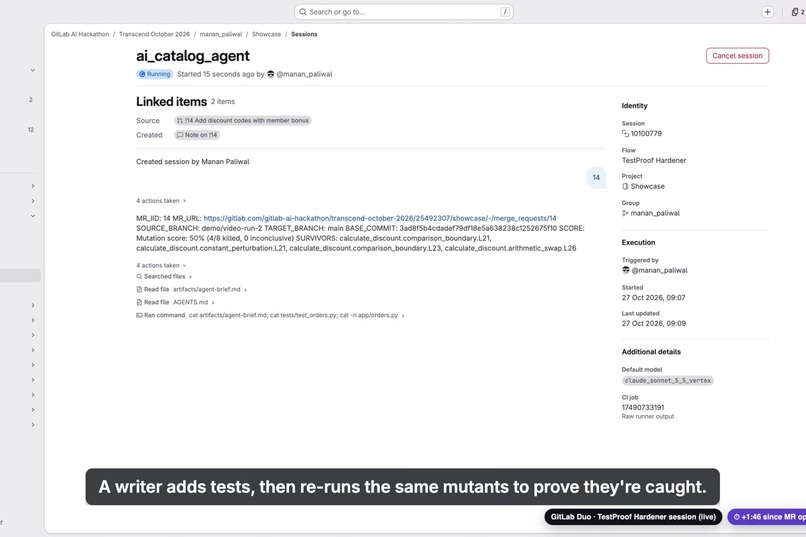Click Last updated 27 Oct 2026, 09:09
This screenshot has width=806, height=537.
pos(653,323)
